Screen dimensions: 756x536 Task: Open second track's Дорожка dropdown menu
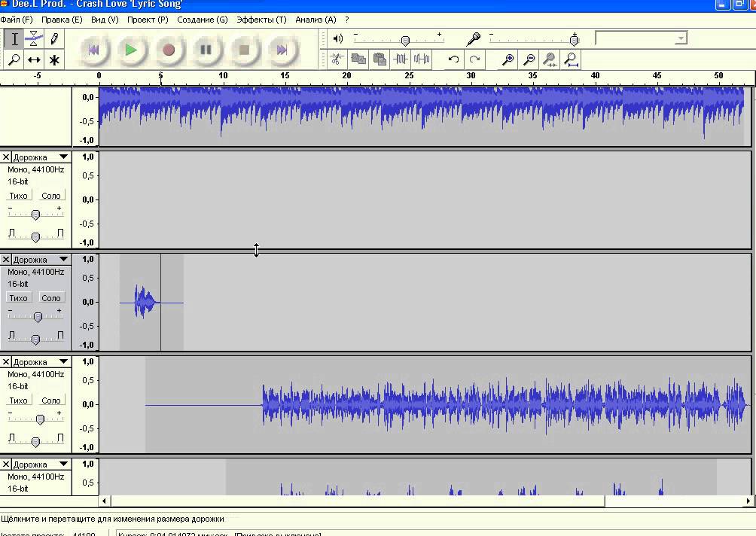point(63,157)
